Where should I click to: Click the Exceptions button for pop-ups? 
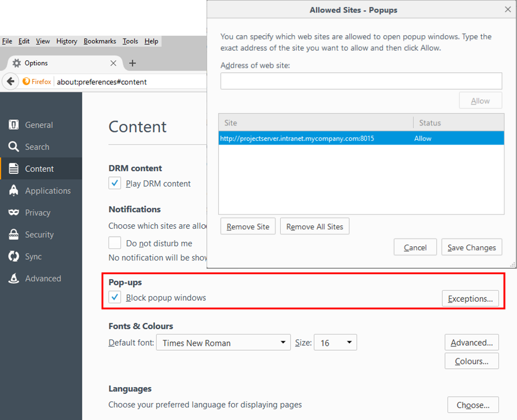click(x=470, y=299)
